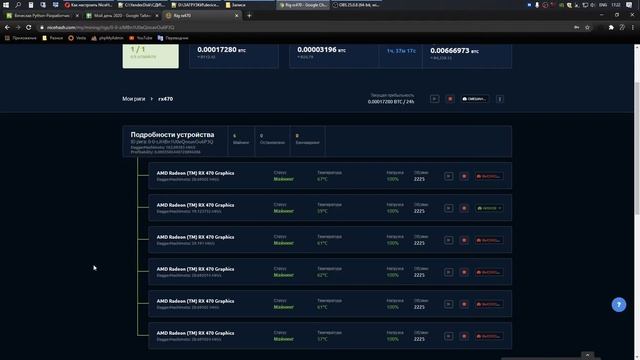This screenshot has height=360, width=640.
Task: Open the Переводчик bookmark
Action: coord(173,38)
